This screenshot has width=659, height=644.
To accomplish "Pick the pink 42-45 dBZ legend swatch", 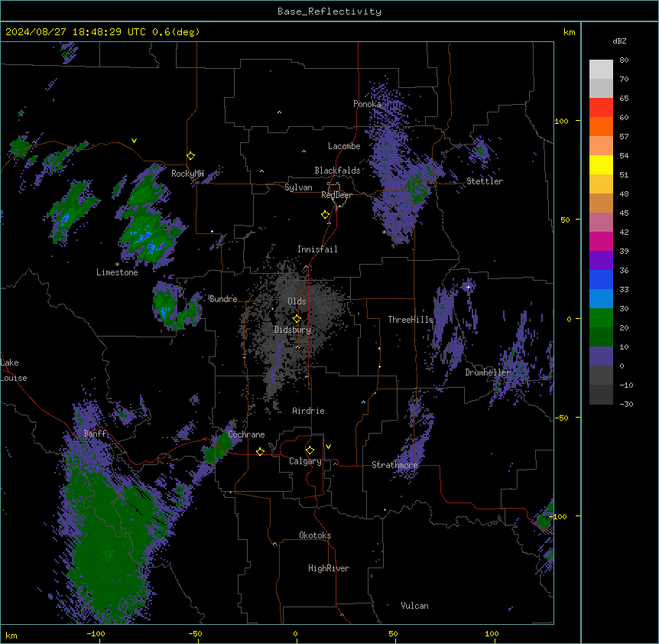I will pyautogui.click(x=601, y=223).
